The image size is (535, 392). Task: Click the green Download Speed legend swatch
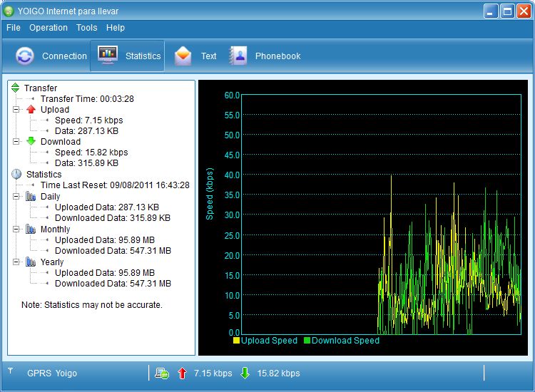[307, 340]
